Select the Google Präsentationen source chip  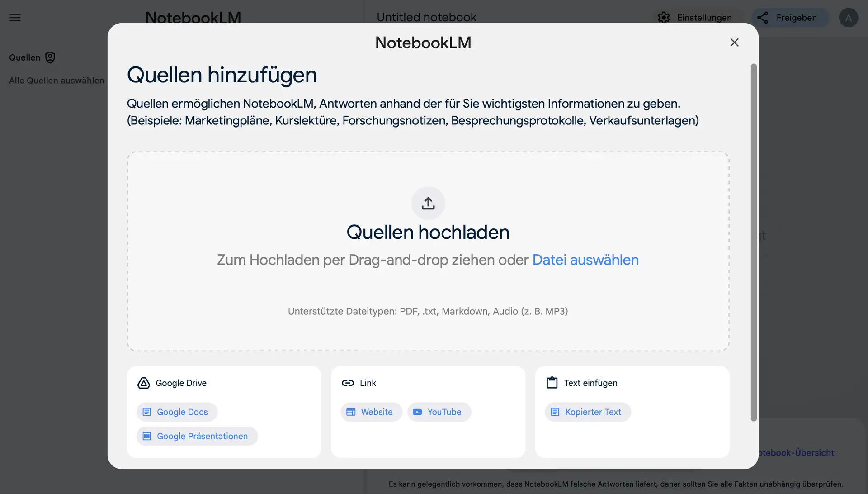[197, 436]
